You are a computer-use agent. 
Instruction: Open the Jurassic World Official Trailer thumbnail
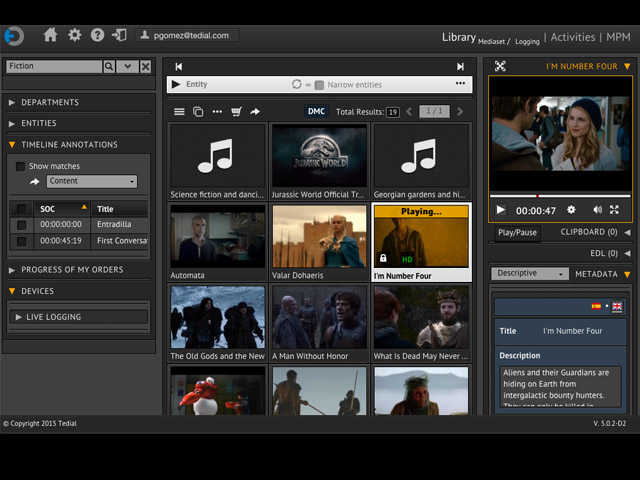[319, 156]
